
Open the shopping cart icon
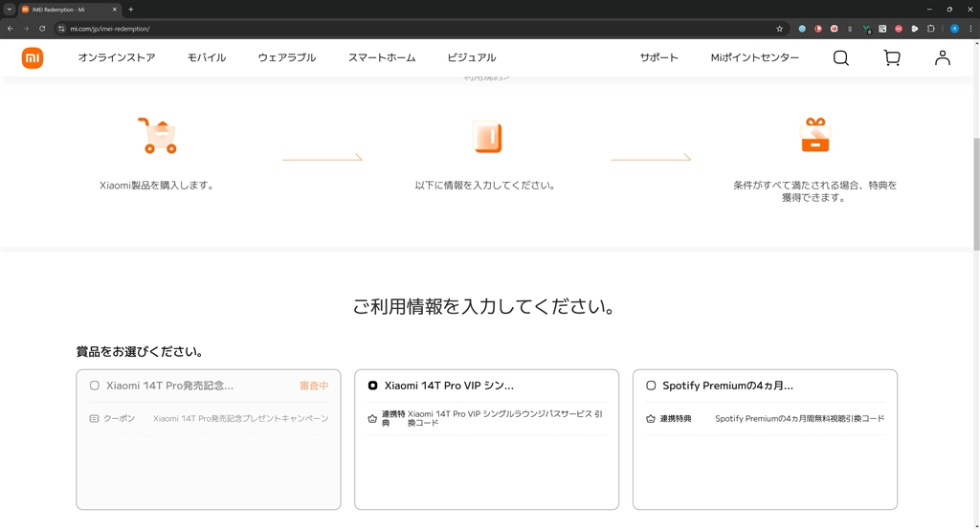click(x=892, y=58)
